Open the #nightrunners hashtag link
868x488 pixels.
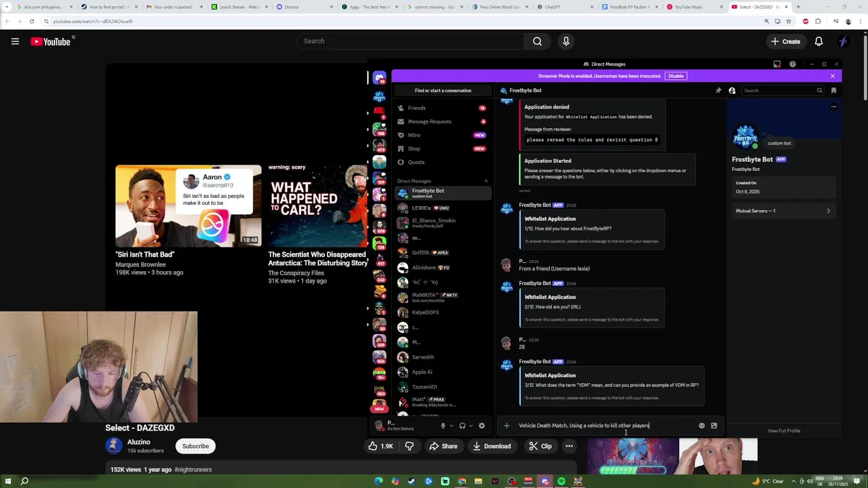[x=193, y=470]
